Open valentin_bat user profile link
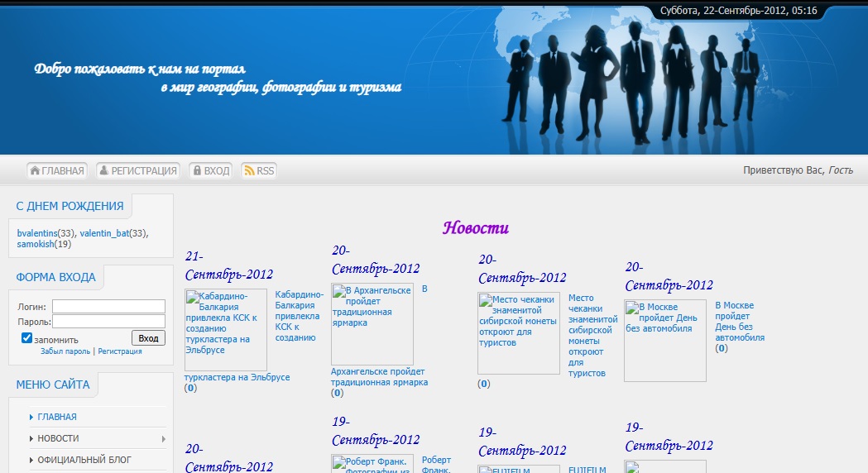 [105, 233]
